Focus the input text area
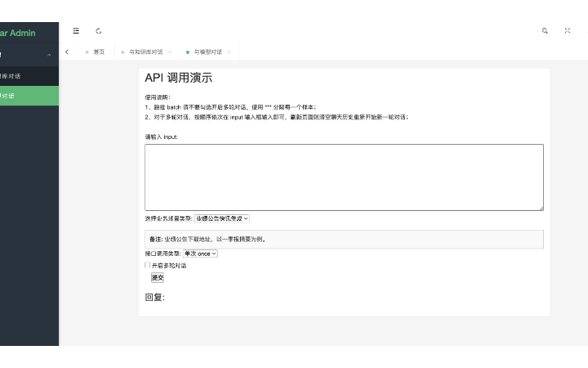588x368 pixels. tap(345, 177)
